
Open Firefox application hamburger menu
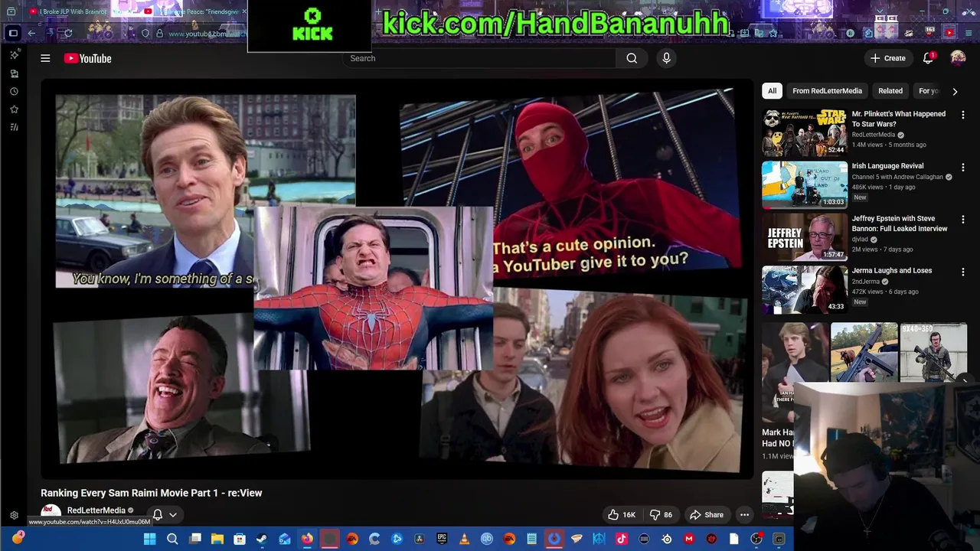tap(969, 33)
